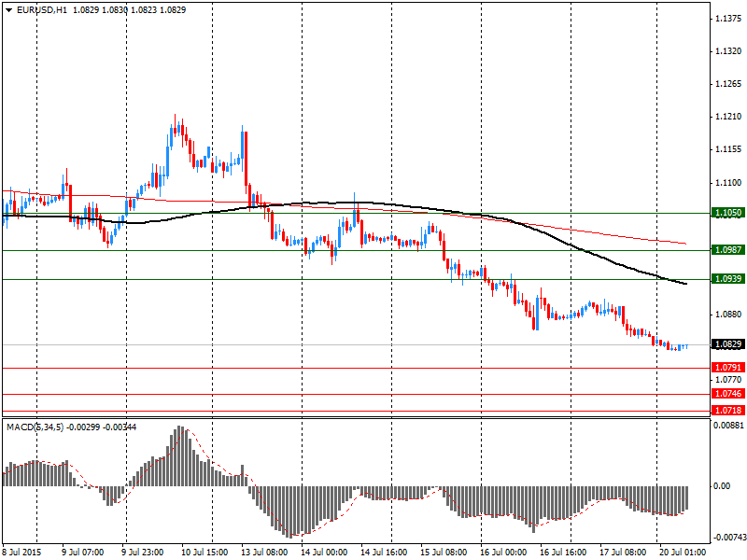Select the 1.0987 green level price label
Viewport: 747px width, 560px height.
click(x=728, y=250)
